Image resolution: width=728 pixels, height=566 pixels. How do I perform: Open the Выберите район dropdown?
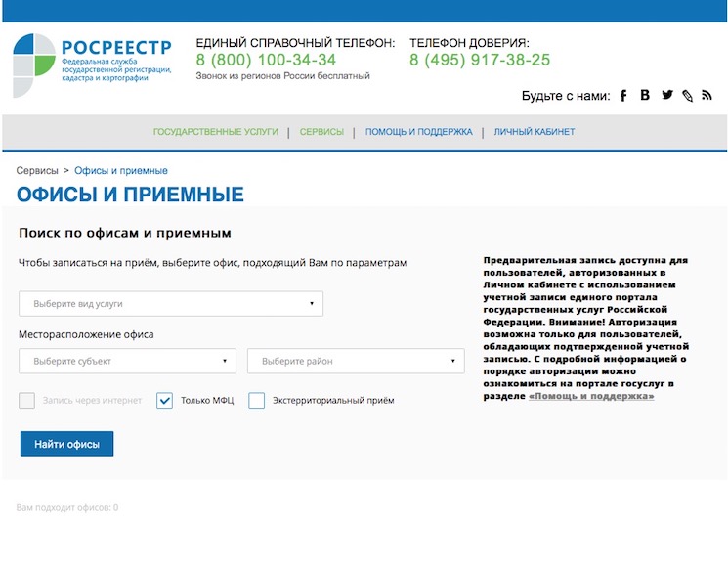[356, 361]
